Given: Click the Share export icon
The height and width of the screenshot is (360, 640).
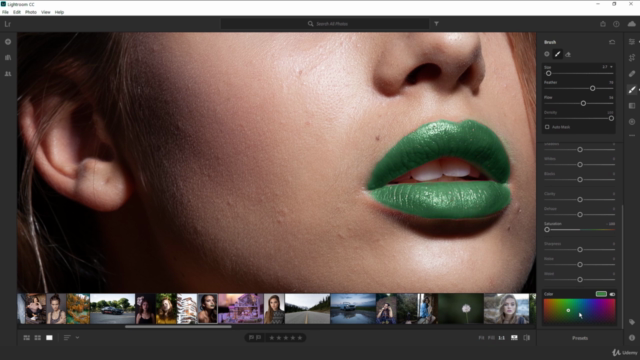Looking at the screenshot, I should click(603, 24).
